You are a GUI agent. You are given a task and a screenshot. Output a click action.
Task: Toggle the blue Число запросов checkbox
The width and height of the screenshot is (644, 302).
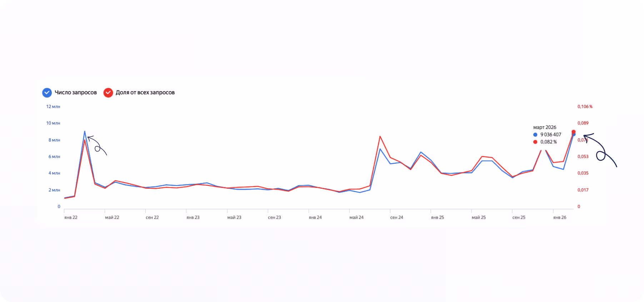(x=47, y=93)
